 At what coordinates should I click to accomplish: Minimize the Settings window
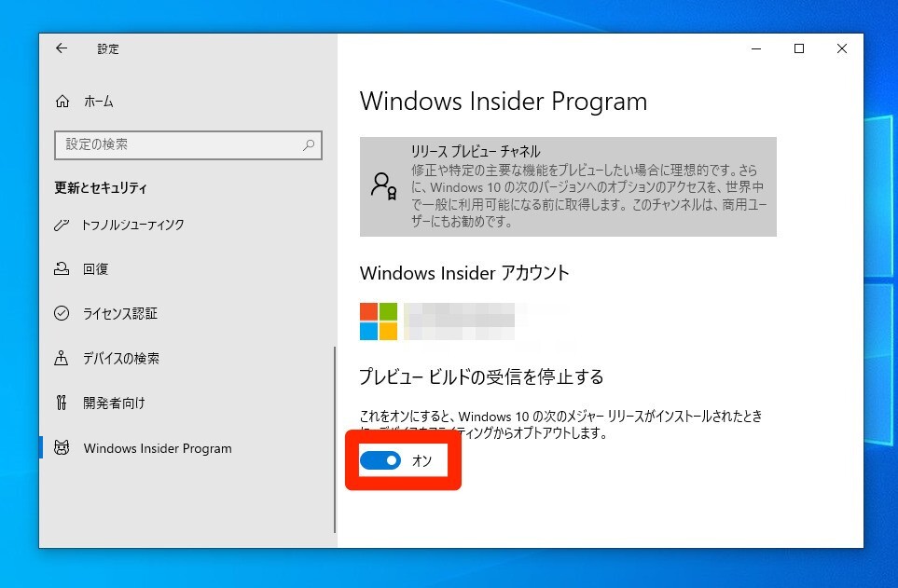click(x=756, y=48)
